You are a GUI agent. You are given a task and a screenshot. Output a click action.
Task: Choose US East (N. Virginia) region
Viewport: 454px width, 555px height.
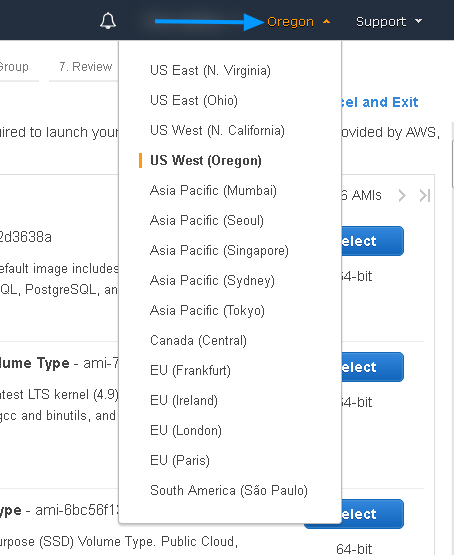tap(210, 70)
